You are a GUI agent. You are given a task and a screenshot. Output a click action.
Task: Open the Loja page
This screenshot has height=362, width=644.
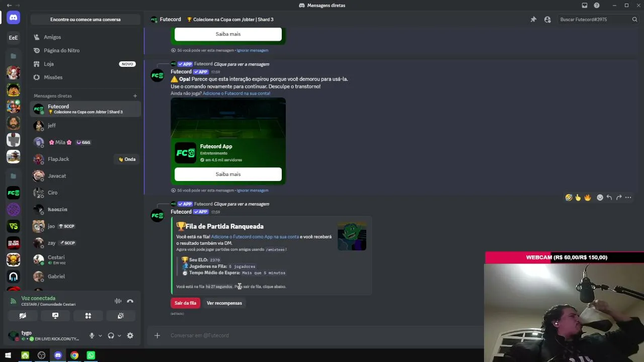tap(86, 64)
